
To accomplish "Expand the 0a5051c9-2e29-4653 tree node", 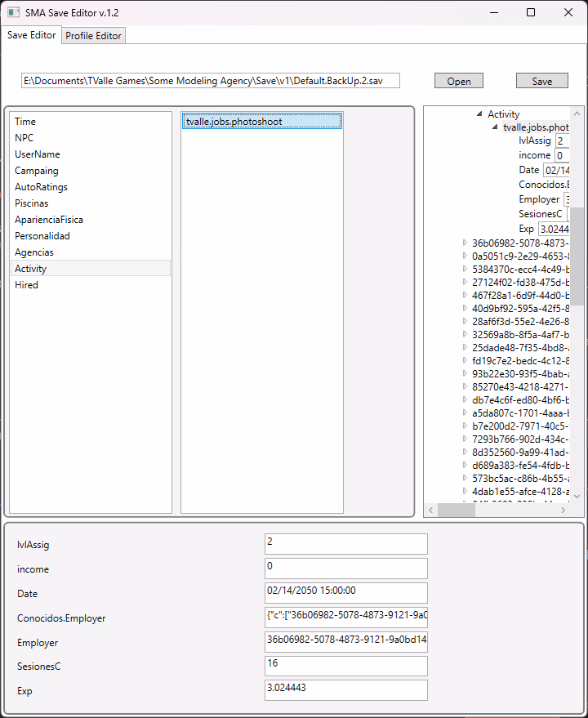I will coord(465,256).
